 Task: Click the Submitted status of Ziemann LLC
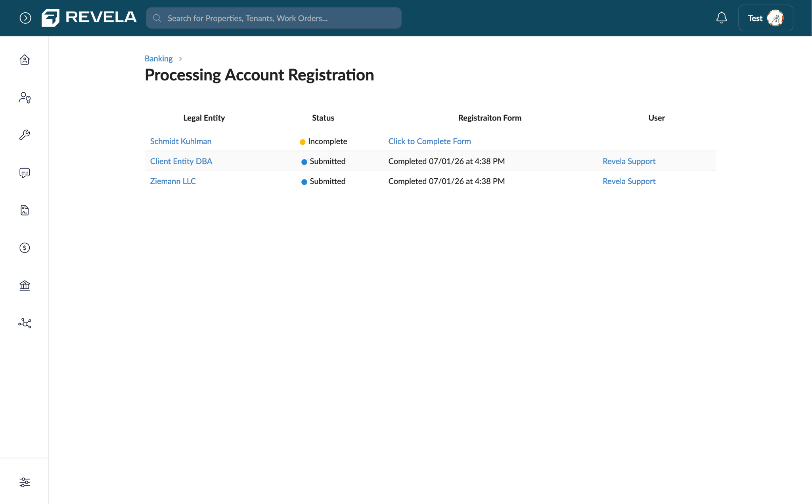[323, 181]
